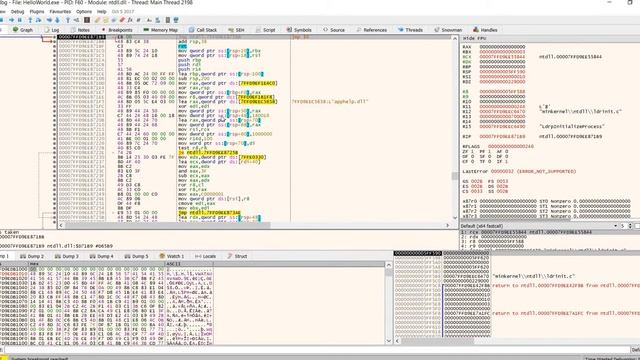The image size is (640, 360).
Task: Switch to the SEH tab
Action: tap(236, 30)
